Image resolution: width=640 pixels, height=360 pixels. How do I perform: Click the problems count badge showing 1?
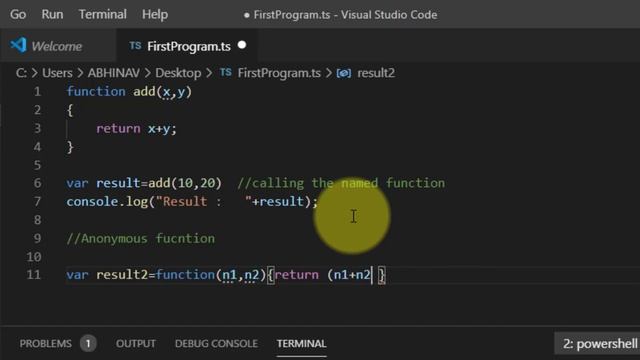(88, 344)
